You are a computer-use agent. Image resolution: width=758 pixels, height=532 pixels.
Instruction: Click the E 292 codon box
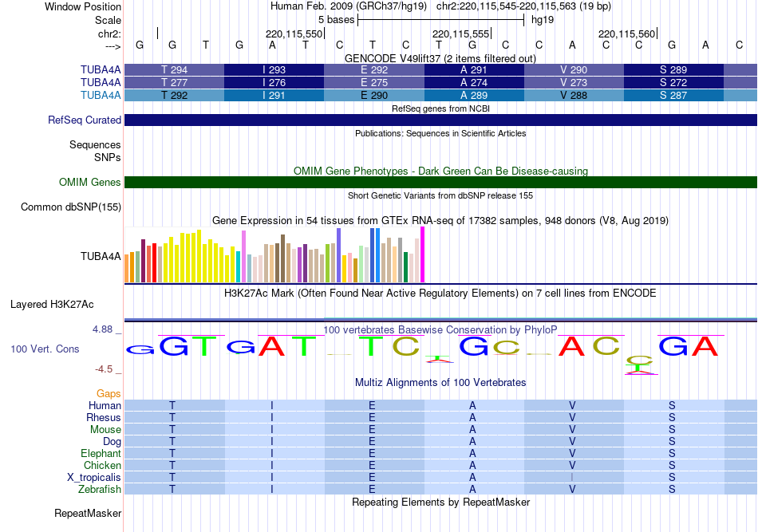[374, 69]
